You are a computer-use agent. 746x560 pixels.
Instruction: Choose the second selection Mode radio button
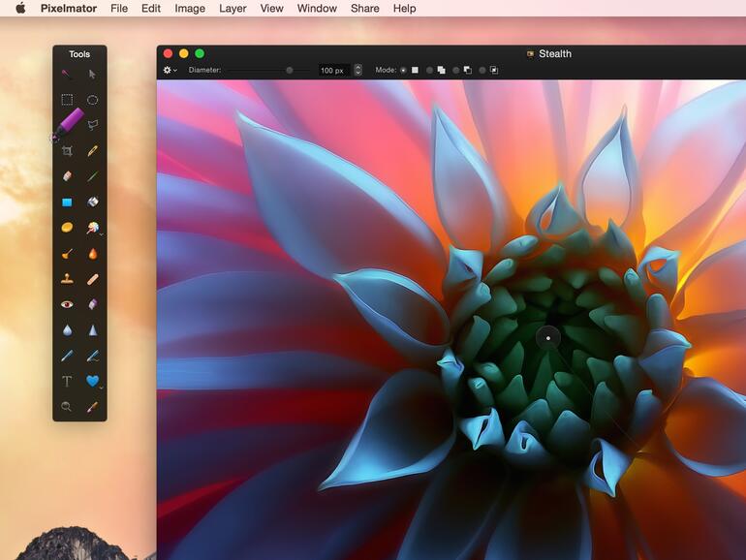point(429,70)
